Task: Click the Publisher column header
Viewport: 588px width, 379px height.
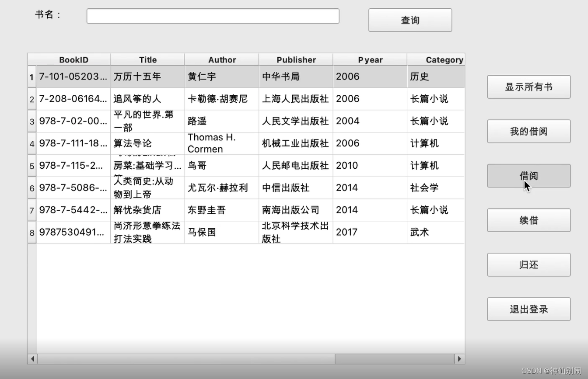Action: coord(296,59)
